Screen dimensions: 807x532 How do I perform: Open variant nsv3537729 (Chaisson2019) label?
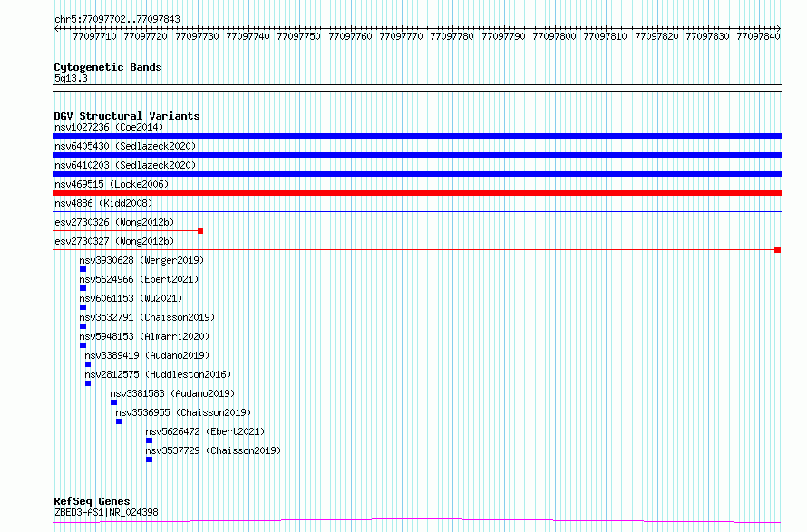click(214, 450)
